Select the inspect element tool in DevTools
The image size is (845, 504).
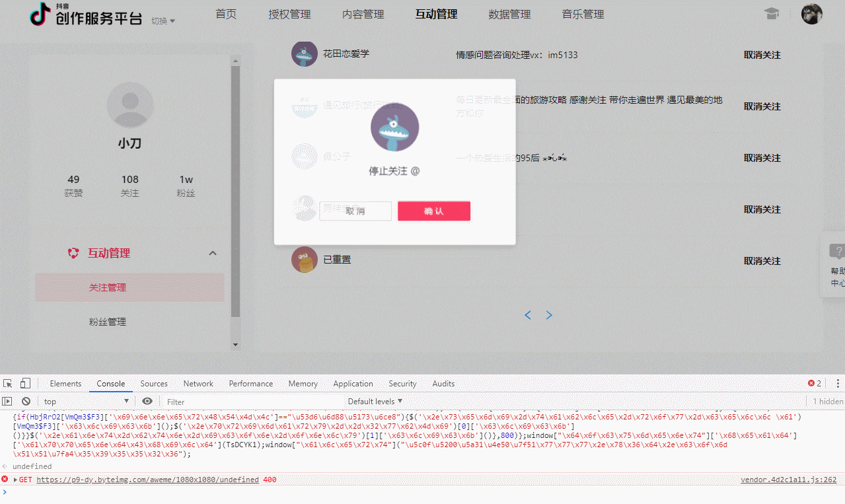pyautogui.click(x=7, y=383)
